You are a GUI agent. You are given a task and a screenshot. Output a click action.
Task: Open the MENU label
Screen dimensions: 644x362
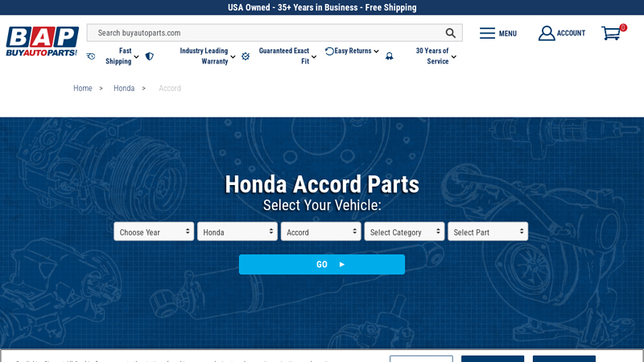[x=508, y=34]
